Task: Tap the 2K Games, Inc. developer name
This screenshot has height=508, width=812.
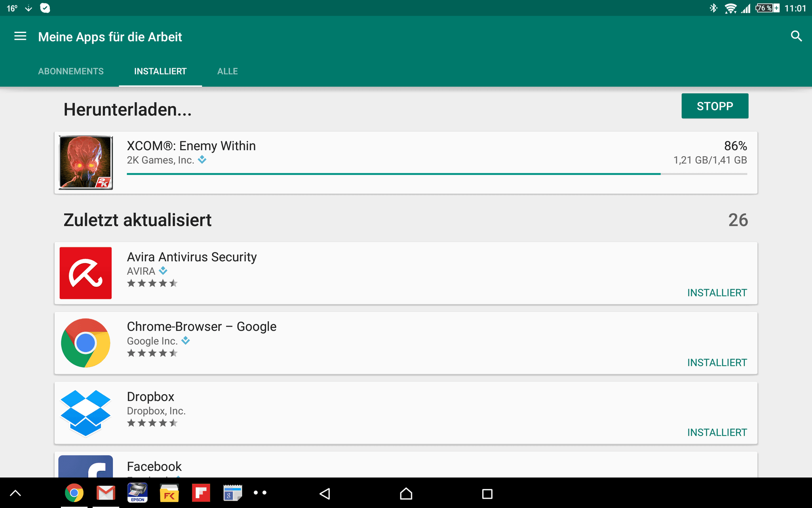Action: click(x=161, y=160)
